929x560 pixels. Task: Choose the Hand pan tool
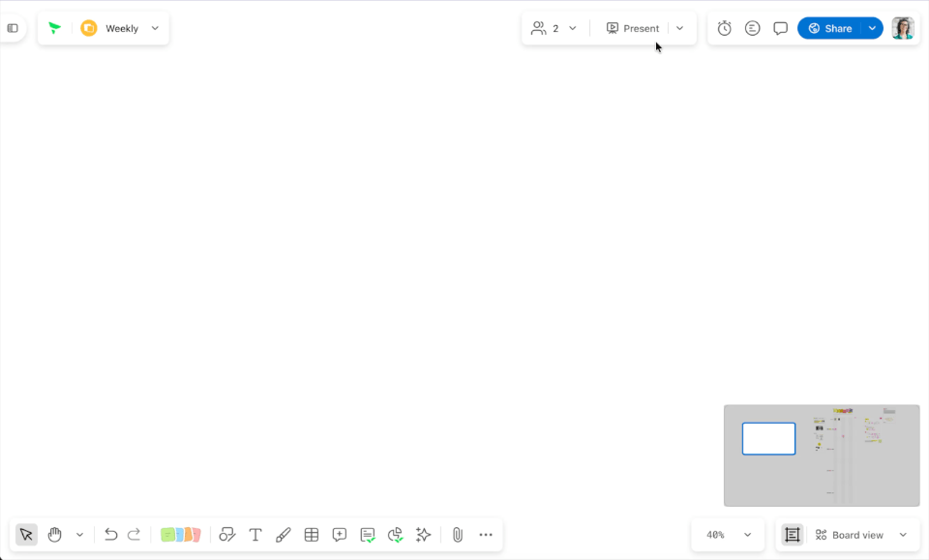(x=54, y=535)
